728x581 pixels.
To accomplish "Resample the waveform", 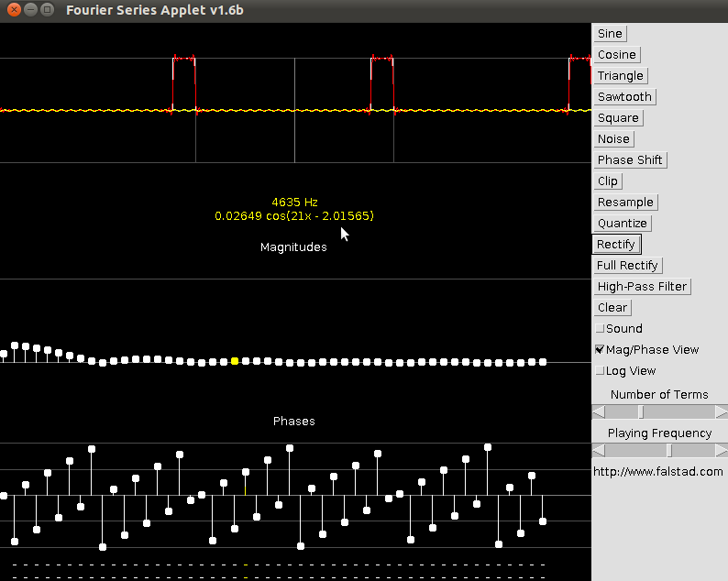I will point(625,203).
